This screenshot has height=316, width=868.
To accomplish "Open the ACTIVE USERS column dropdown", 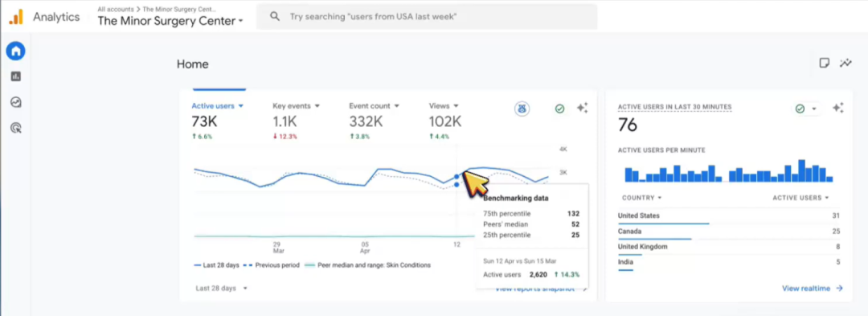I will 800,198.
